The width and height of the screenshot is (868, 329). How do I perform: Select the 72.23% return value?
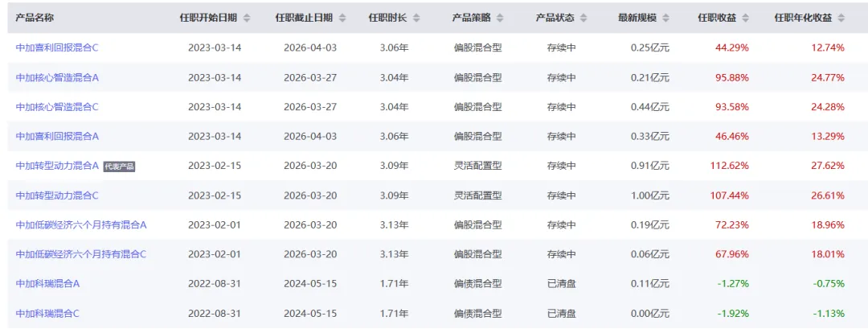click(732, 225)
